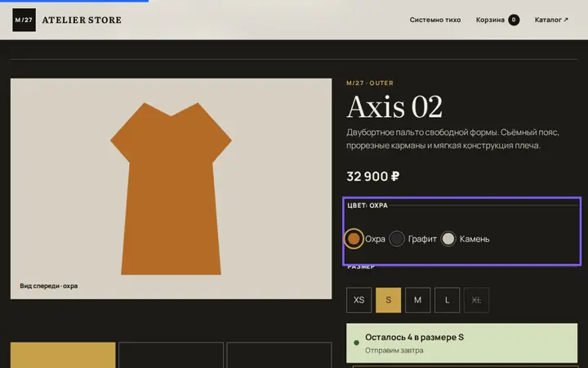588x368 pixels.
Task: Toggle the Системно тихо theme setting
Action: click(435, 20)
